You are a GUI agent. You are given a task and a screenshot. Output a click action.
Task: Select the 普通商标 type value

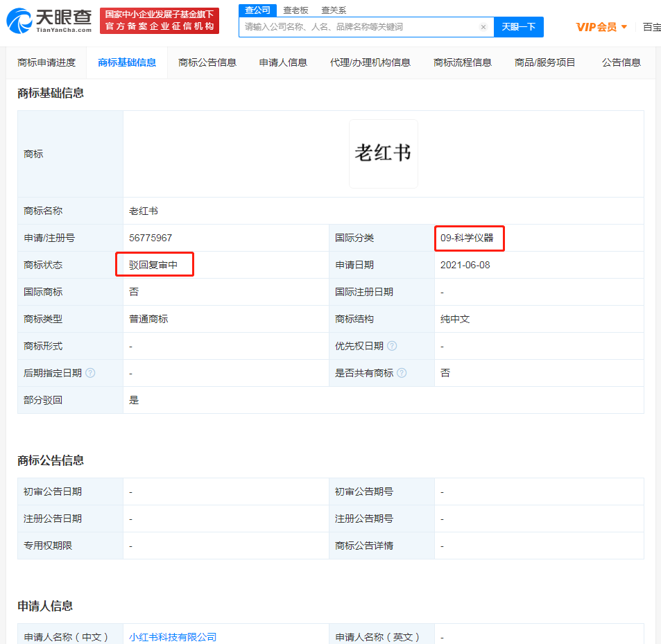coord(148,319)
